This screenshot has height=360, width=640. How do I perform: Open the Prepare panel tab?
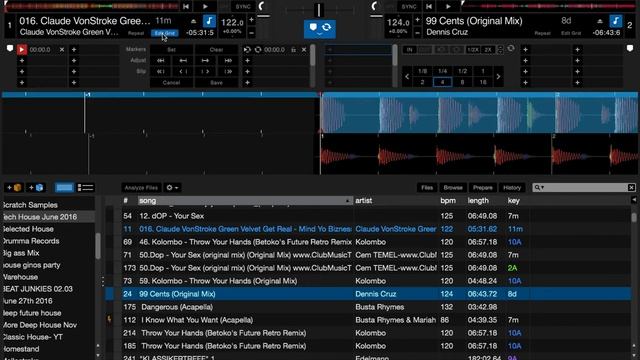click(482, 188)
